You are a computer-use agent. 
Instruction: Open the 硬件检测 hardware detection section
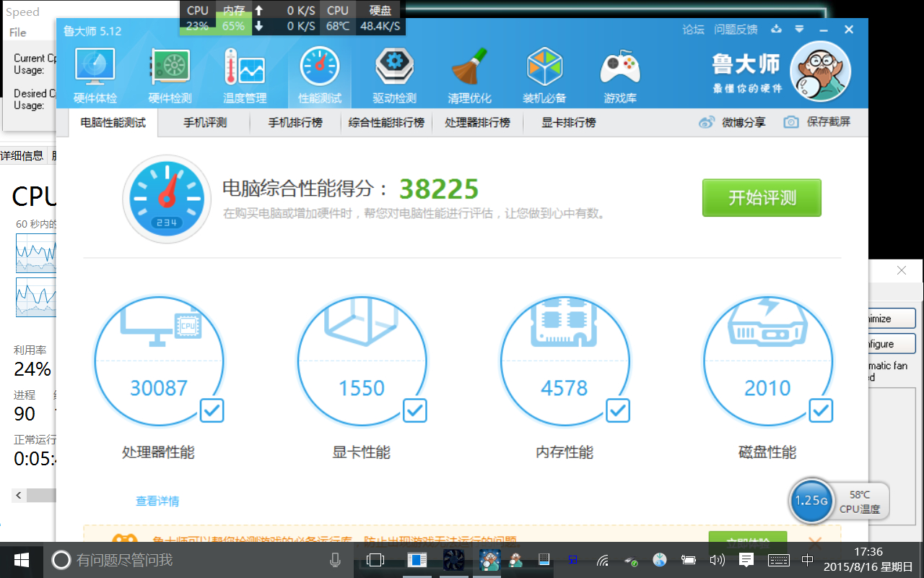(170, 76)
